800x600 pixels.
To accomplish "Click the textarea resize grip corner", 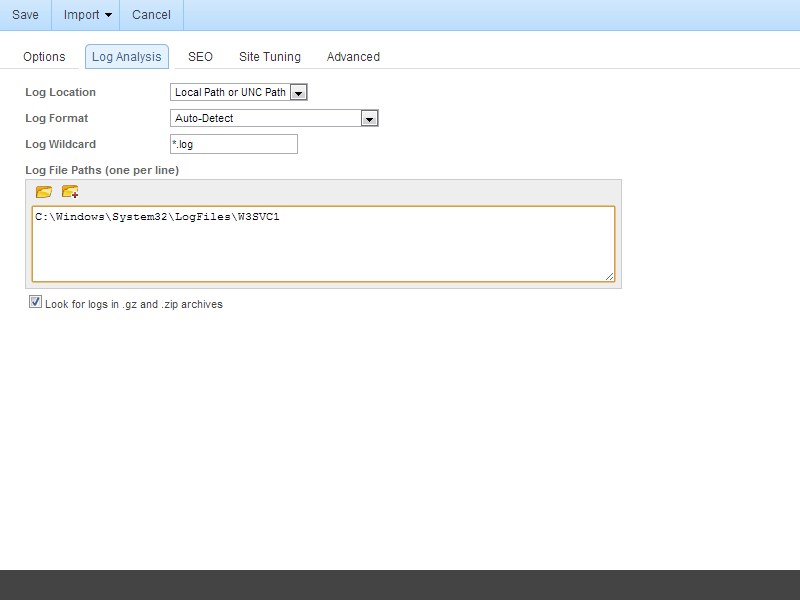I will click(x=609, y=276).
